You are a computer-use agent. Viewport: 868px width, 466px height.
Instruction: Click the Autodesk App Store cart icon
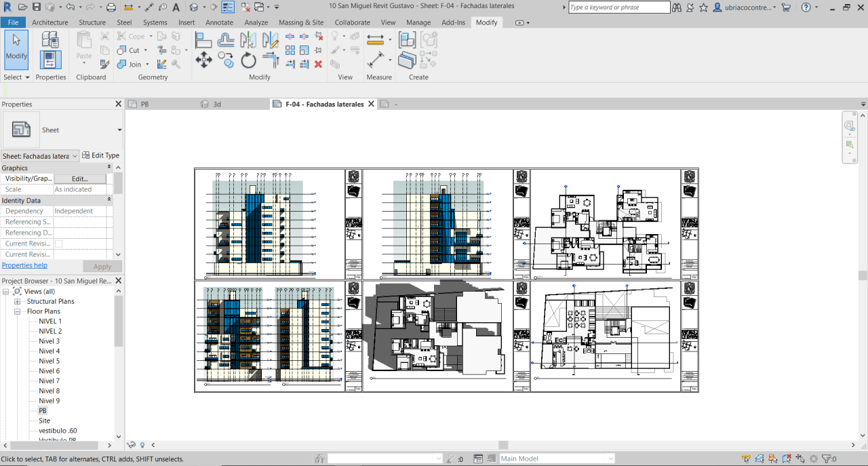(786, 7)
